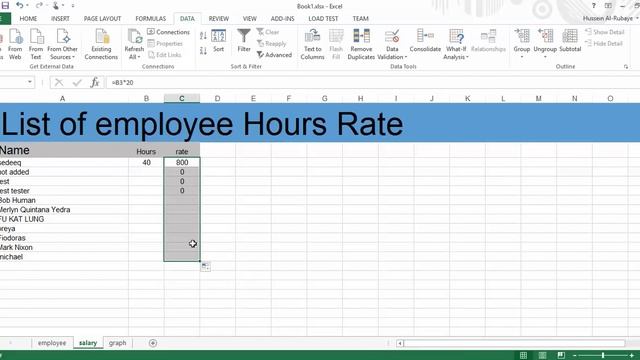Click the Connections button
Viewport: 640px width, 360px height.
[169, 32]
